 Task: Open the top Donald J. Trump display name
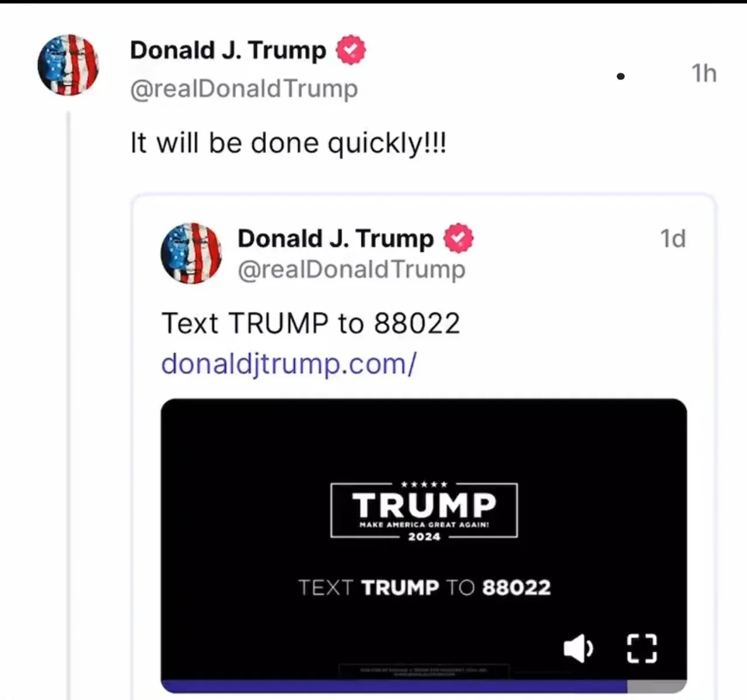coord(228,50)
